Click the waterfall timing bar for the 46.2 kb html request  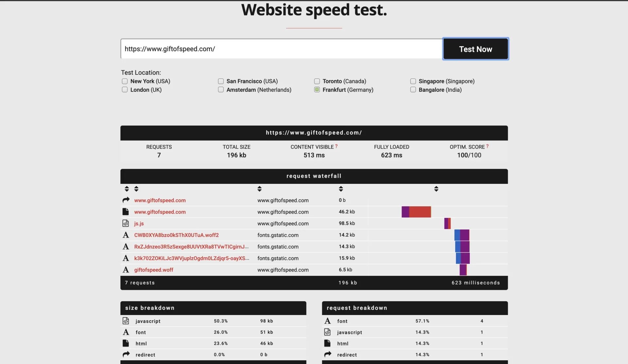coord(416,212)
